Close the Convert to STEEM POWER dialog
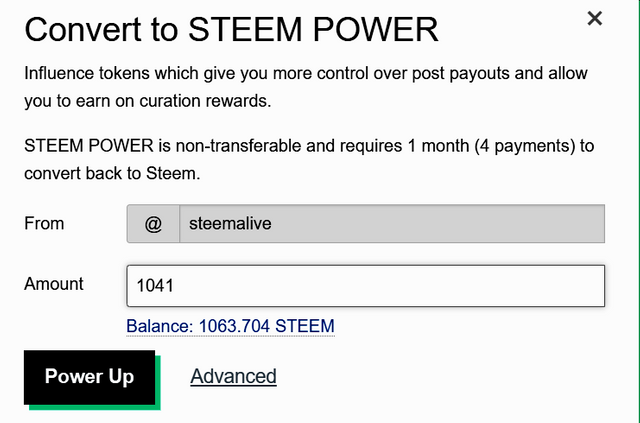 (x=595, y=18)
